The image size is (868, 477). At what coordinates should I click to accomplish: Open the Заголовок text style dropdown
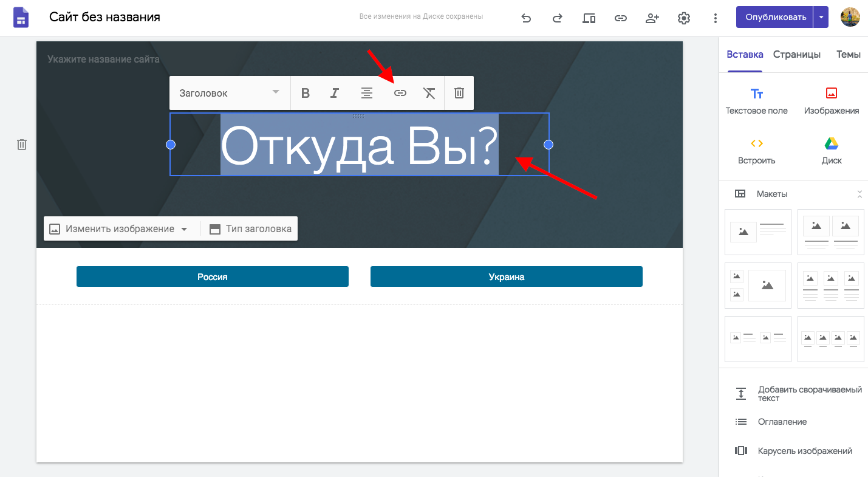230,93
